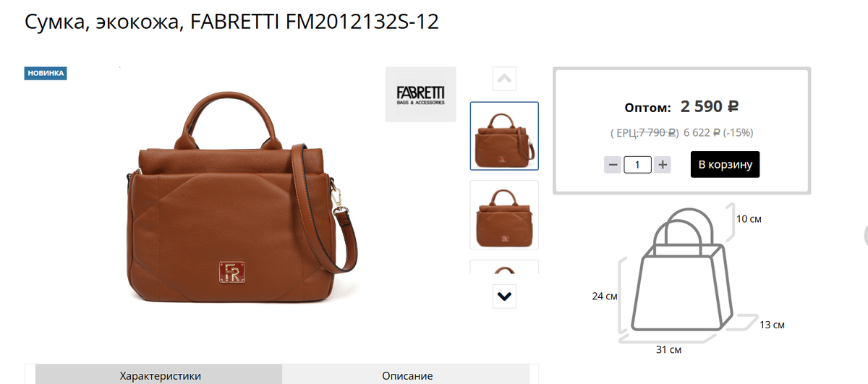Click the quantity input field

click(637, 165)
